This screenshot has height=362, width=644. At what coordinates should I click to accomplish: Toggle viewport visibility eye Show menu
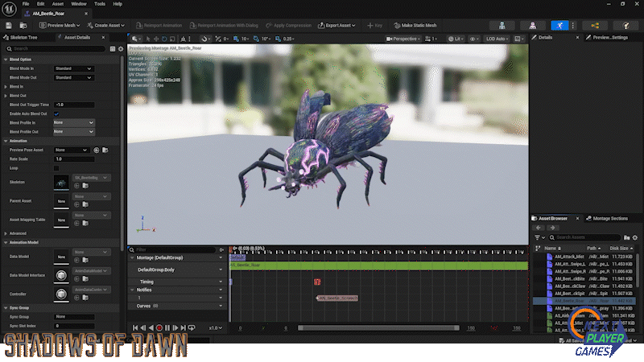click(474, 39)
